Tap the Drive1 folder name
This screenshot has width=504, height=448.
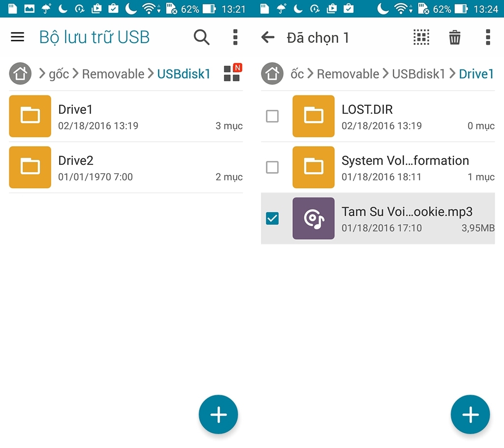pos(75,109)
